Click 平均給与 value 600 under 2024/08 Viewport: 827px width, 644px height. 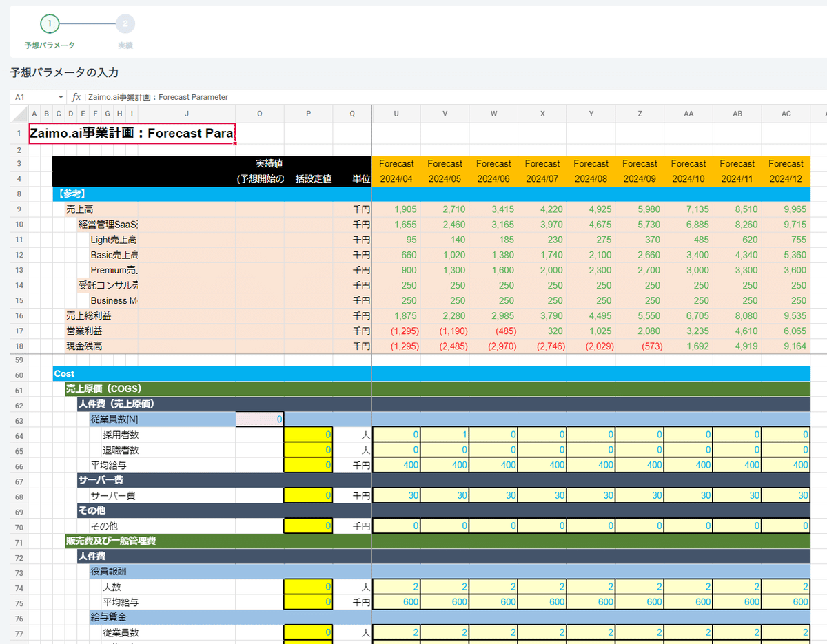coord(591,602)
